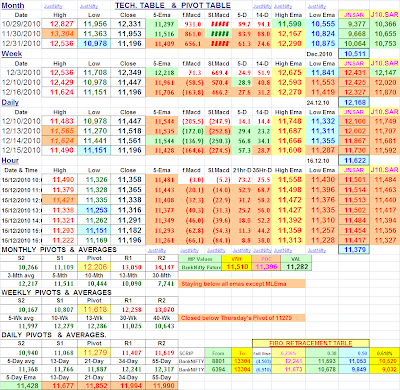
Task: Select the FIBO RETRACEMENT TABLE header
Action: tap(311, 343)
